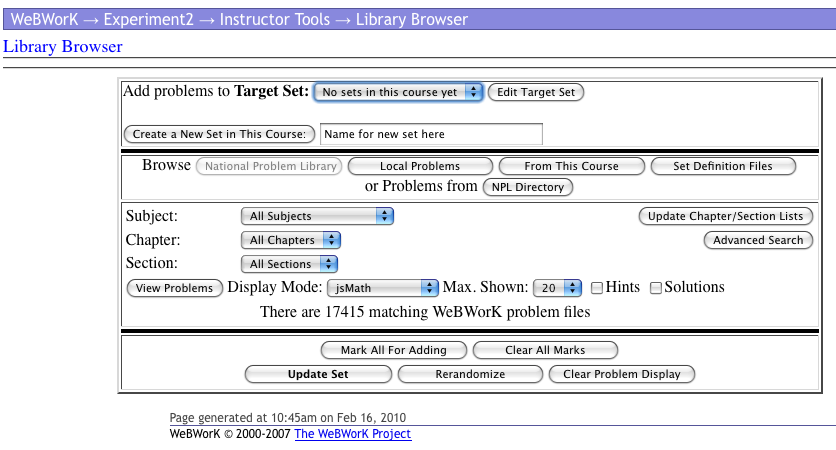Go to WeBWorK in the breadcrumb
The width and height of the screenshot is (836, 450).
(x=44, y=20)
